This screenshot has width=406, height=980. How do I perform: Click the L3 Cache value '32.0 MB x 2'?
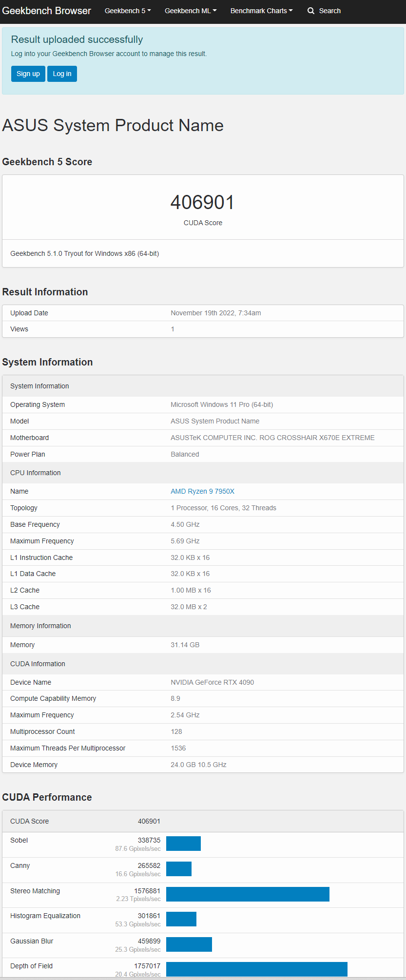tap(189, 607)
